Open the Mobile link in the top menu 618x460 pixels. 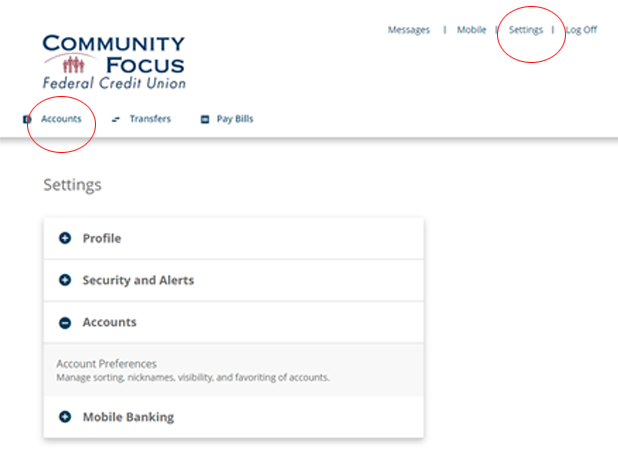tap(471, 30)
